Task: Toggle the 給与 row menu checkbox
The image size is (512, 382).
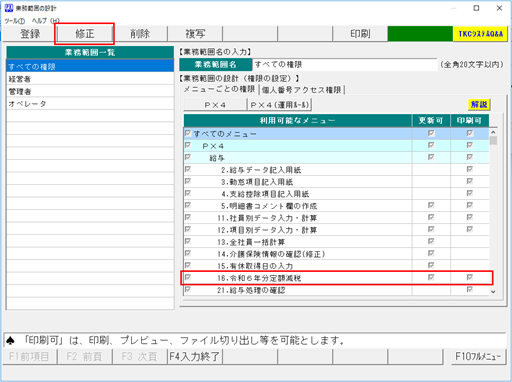Action: pyautogui.click(x=188, y=157)
